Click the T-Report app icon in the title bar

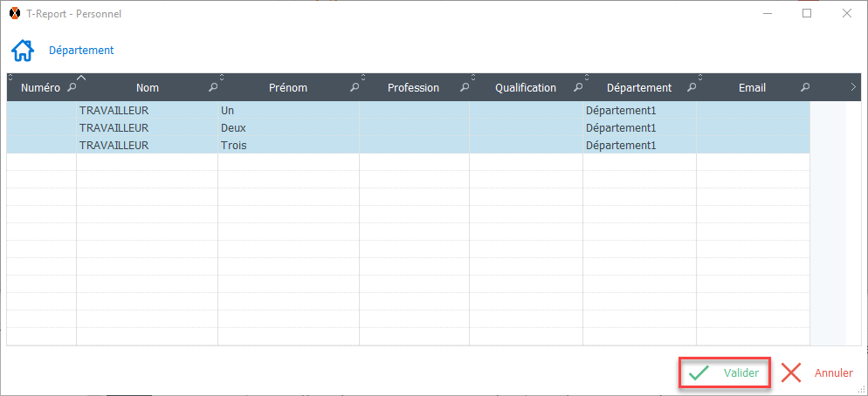[15, 14]
